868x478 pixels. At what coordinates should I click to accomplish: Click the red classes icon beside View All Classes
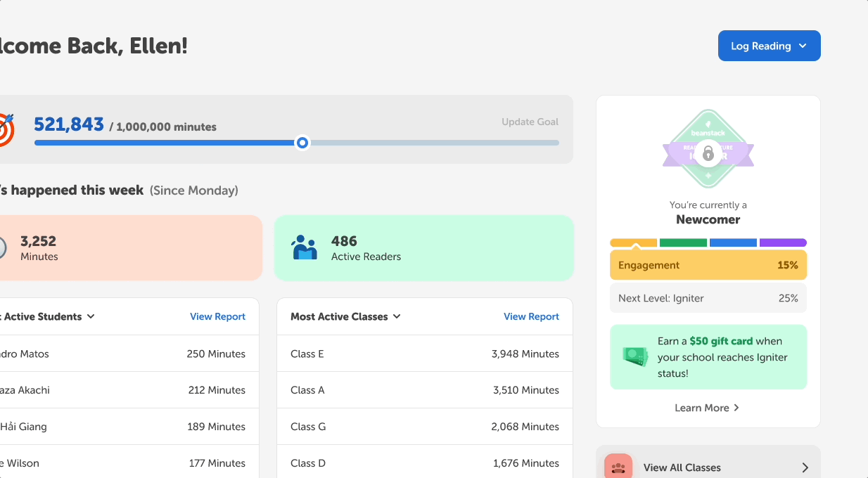[x=618, y=466]
